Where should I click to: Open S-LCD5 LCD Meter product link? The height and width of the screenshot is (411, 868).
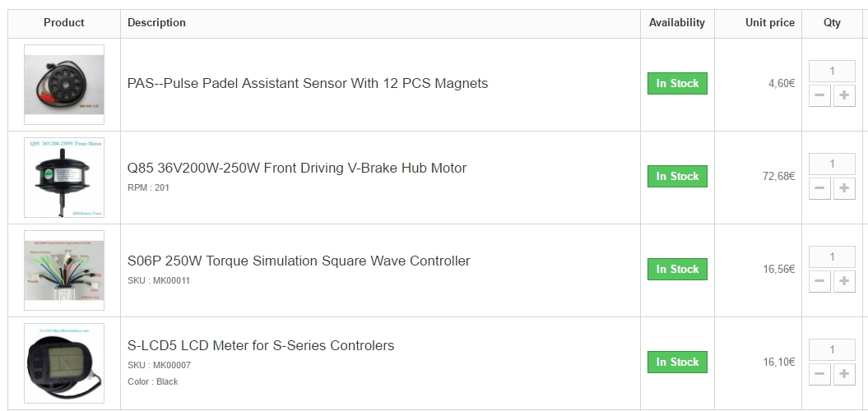(x=261, y=346)
